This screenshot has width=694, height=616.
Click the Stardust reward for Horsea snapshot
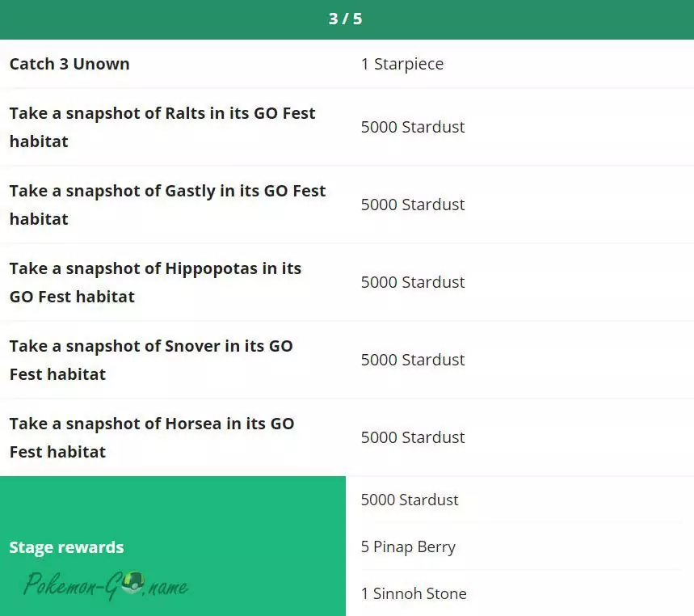point(412,437)
